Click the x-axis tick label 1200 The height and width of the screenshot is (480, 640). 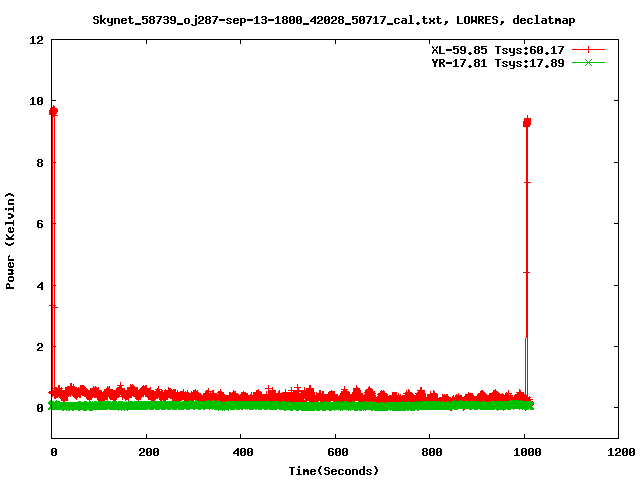click(621, 452)
